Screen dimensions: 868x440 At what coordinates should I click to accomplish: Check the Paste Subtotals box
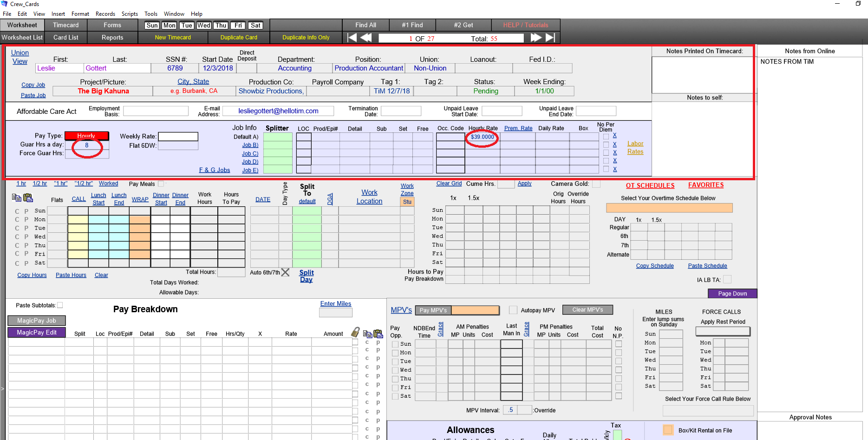(60, 305)
